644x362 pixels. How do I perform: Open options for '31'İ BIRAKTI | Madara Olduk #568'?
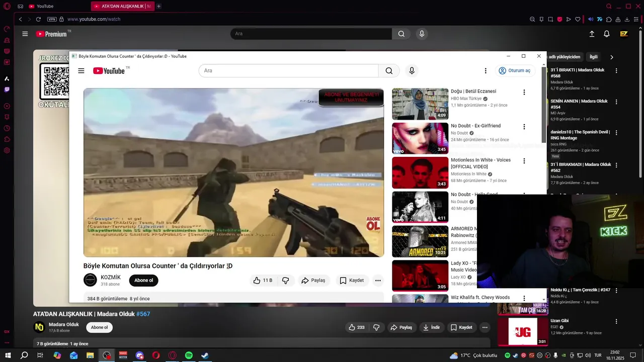(x=617, y=71)
